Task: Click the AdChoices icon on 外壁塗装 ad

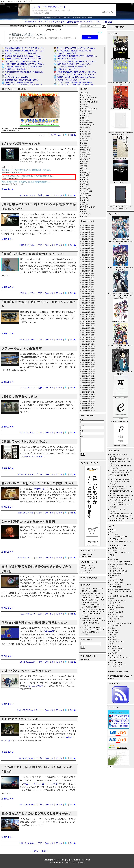Action: tap(99, 33)
